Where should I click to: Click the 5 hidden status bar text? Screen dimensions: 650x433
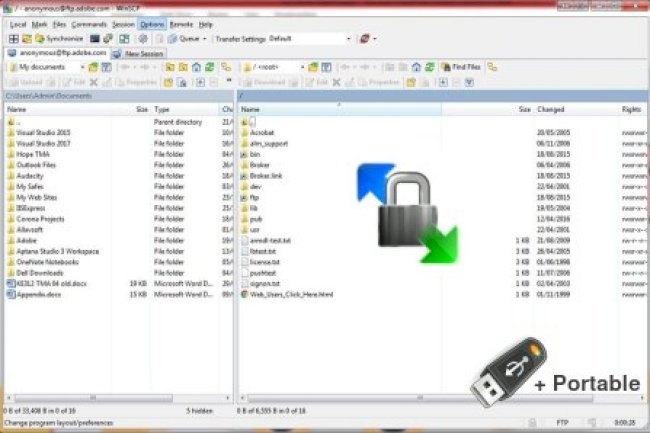[199, 411]
